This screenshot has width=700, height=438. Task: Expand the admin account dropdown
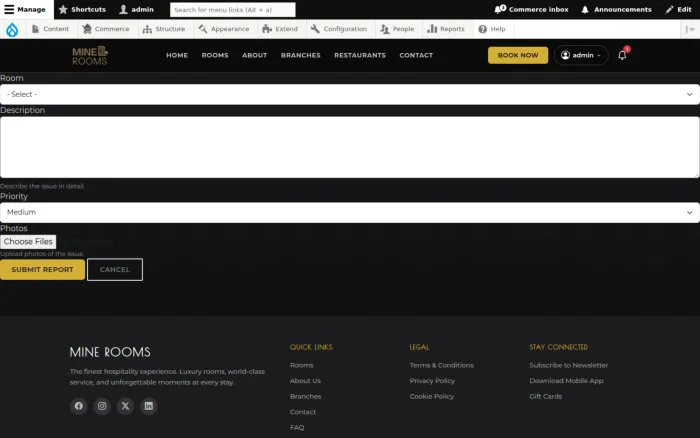581,55
